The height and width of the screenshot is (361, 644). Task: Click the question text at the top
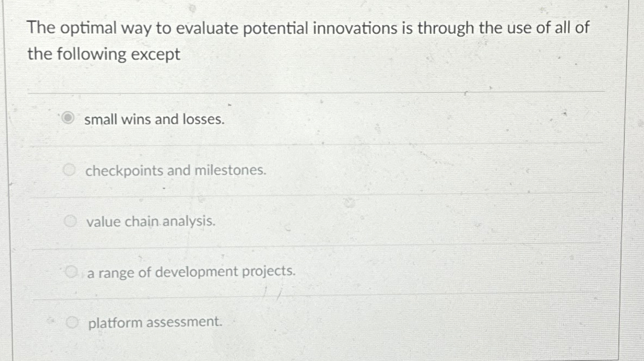(309, 40)
